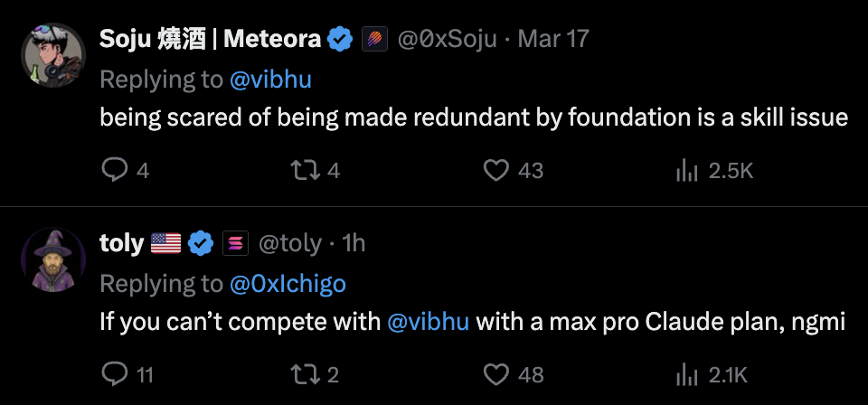Open Solana affiliation badge next to toly
The width and height of the screenshot is (868, 405).
click(x=235, y=242)
